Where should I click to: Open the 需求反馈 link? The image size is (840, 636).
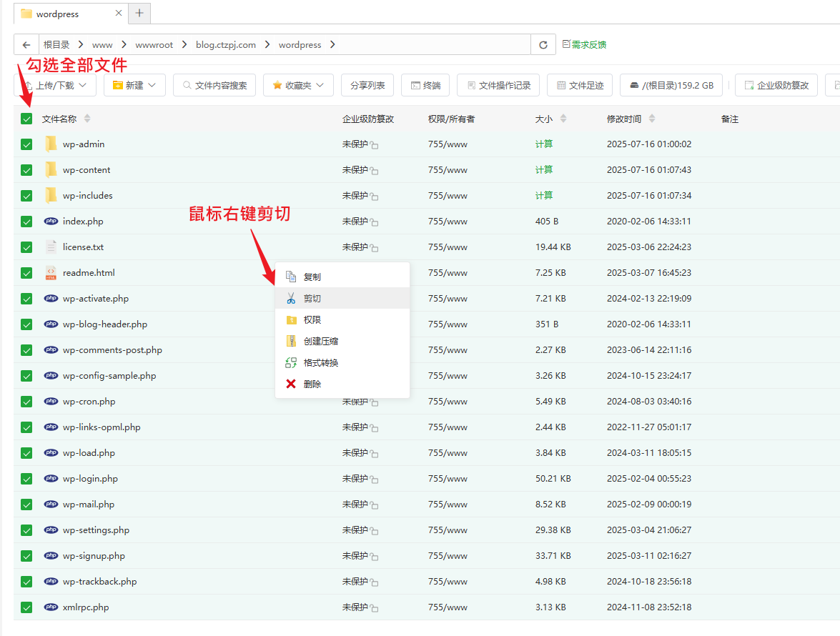coord(585,44)
